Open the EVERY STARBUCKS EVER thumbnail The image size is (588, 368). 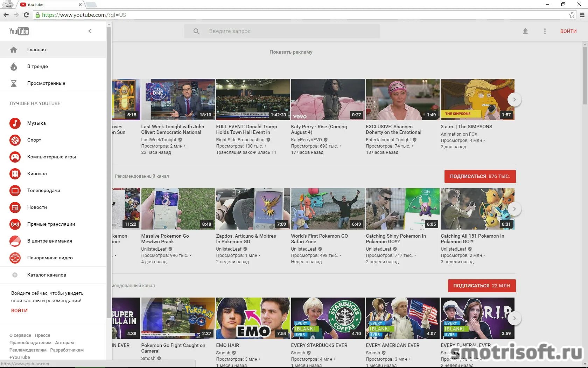(x=328, y=318)
